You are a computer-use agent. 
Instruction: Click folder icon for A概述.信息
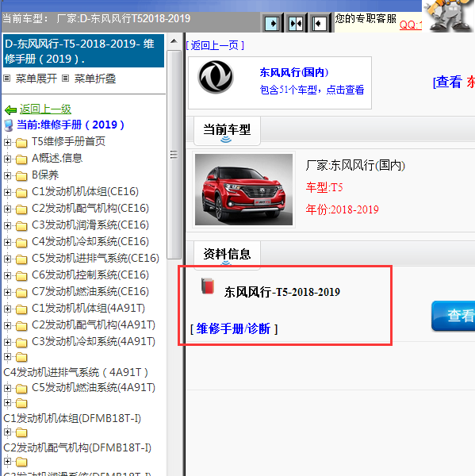[21, 159]
